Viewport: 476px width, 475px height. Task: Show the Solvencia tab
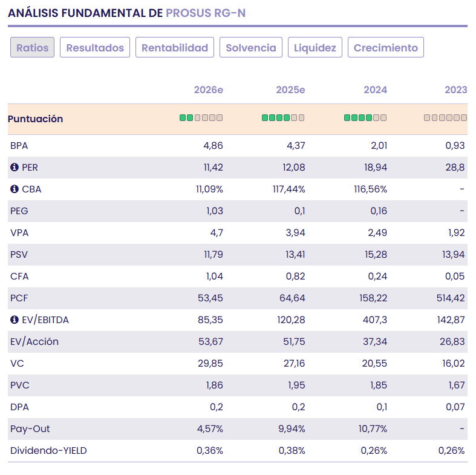pyautogui.click(x=251, y=48)
